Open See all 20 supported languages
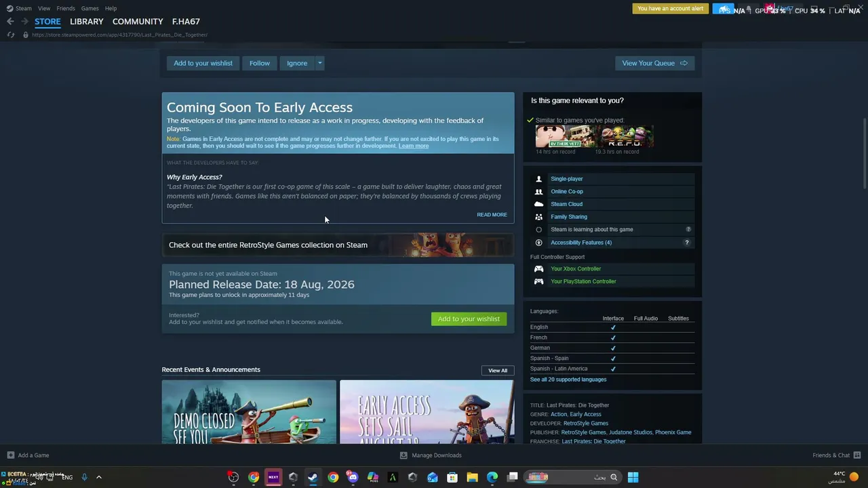The width and height of the screenshot is (868, 488). pyautogui.click(x=568, y=380)
